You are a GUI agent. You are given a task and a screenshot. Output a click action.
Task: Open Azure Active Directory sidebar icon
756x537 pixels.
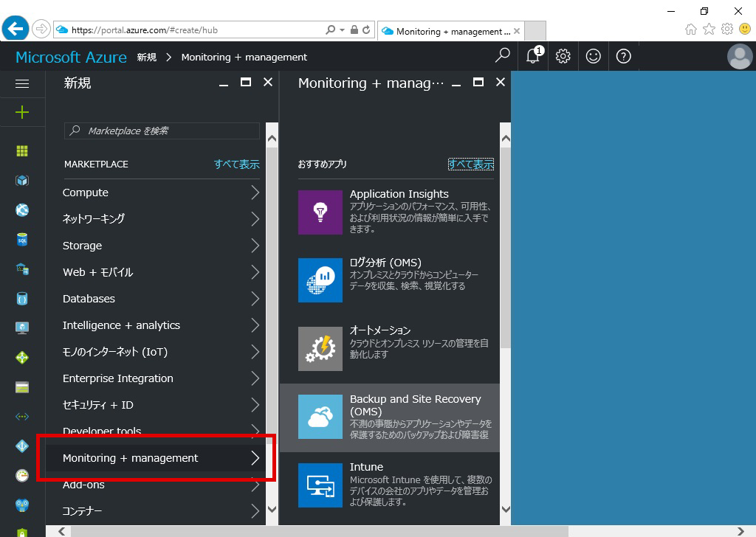pos(22,446)
